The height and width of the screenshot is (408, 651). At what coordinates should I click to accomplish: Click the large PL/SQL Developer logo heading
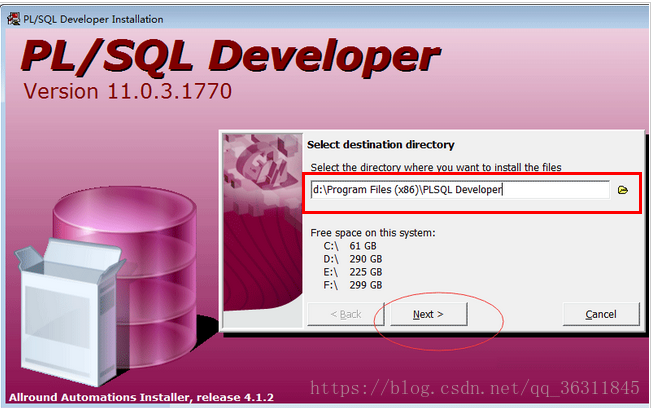pyautogui.click(x=230, y=57)
